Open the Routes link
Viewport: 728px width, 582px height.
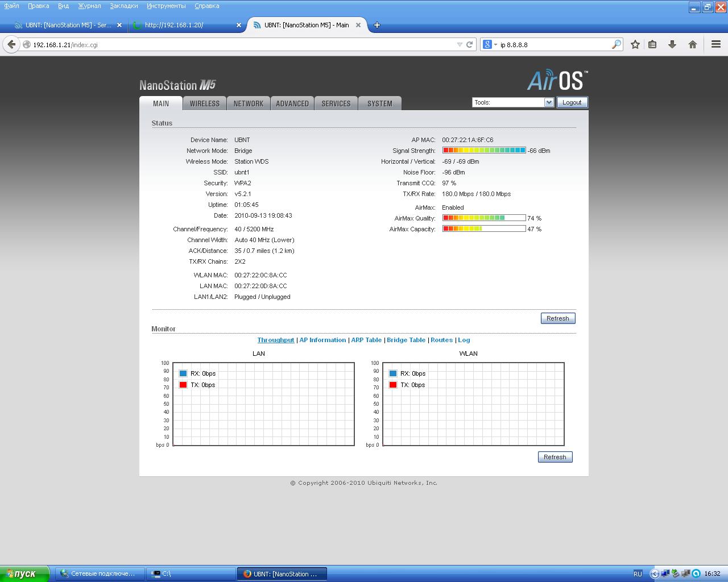pos(441,340)
